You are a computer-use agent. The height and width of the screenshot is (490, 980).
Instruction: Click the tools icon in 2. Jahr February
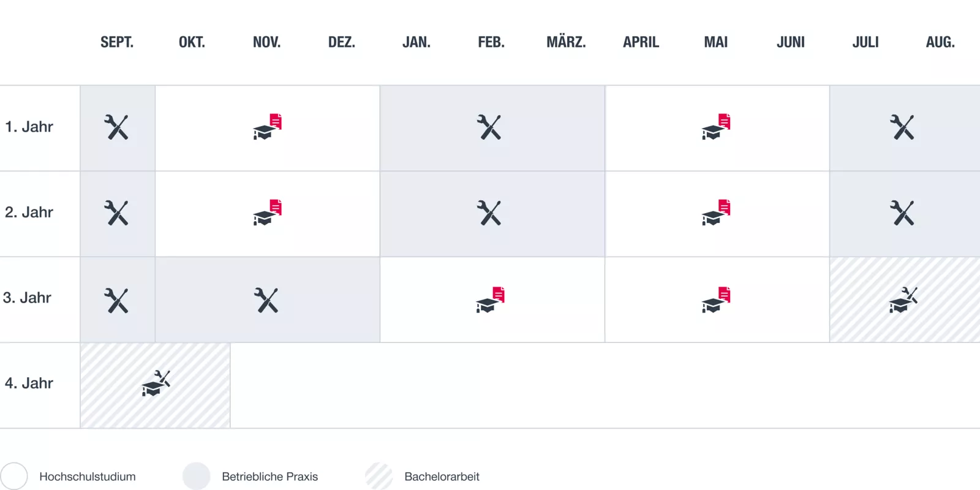click(x=489, y=213)
